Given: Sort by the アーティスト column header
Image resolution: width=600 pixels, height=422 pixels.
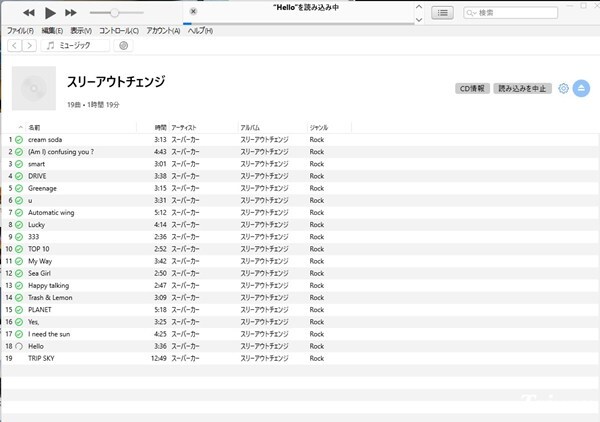Looking at the screenshot, I should click(184, 128).
